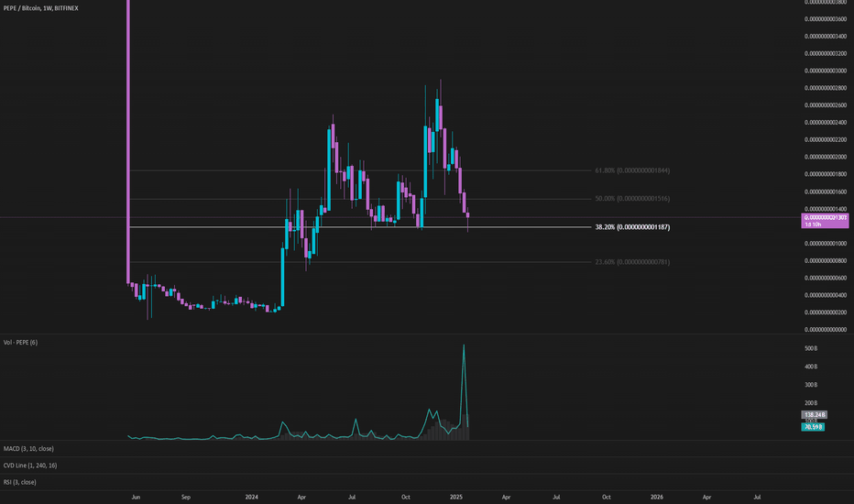Expand the RSI (3, close) indicator pane
Viewport: 854px width, 504px height.
pyautogui.click(x=19, y=482)
